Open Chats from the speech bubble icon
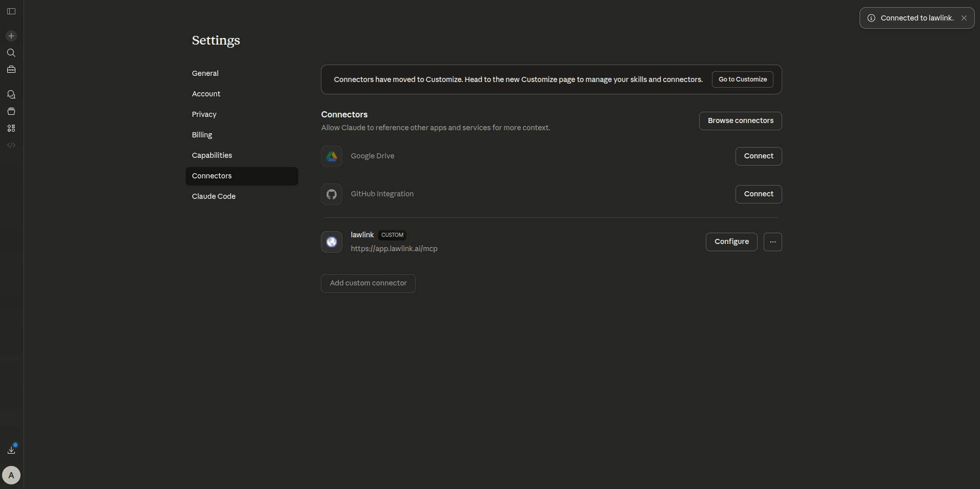The width and height of the screenshot is (980, 489). 11,94
